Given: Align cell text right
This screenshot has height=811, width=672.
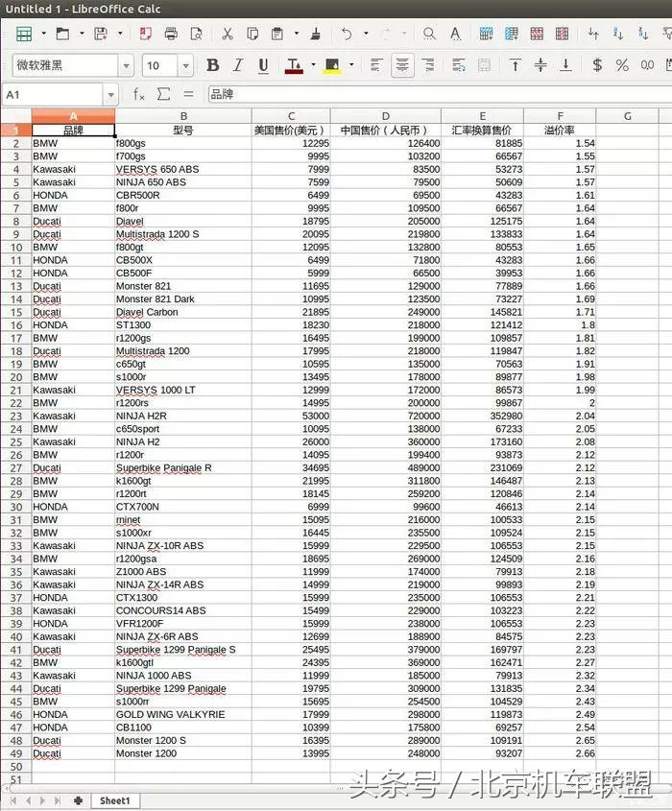Looking at the screenshot, I should tap(428, 65).
